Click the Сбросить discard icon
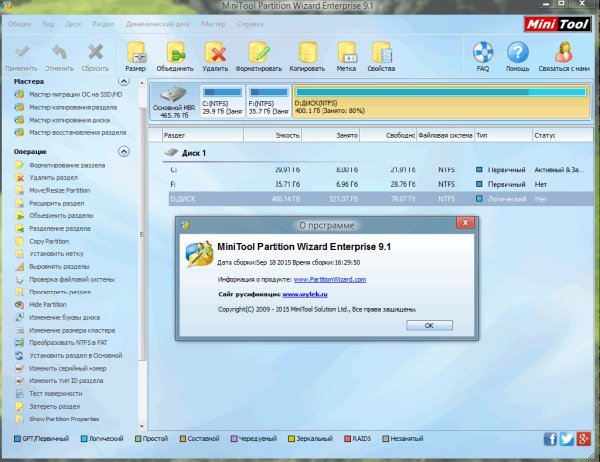Viewport: 600px width, 462px height. [95, 52]
